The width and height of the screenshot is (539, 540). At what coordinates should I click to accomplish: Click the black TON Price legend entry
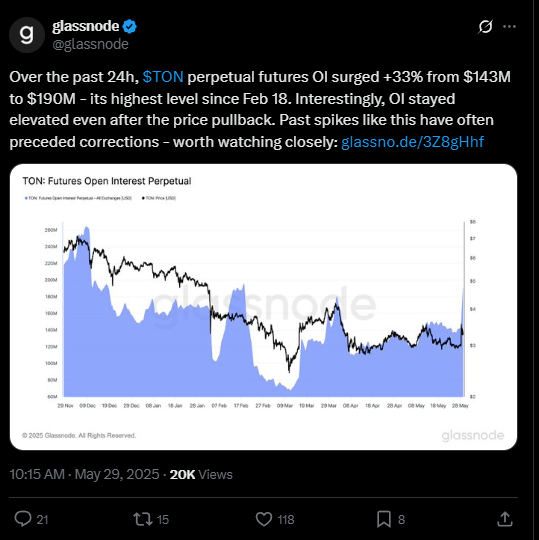159,198
